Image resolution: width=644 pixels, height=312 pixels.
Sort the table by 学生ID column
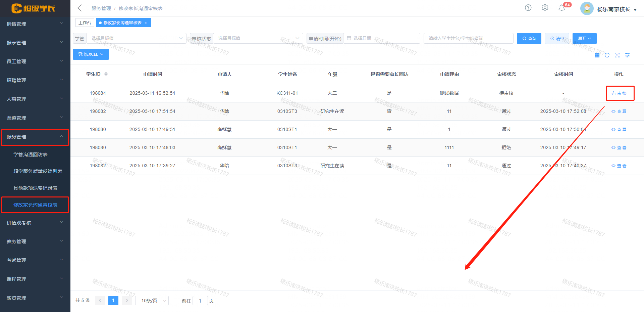[x=106, y=74]
